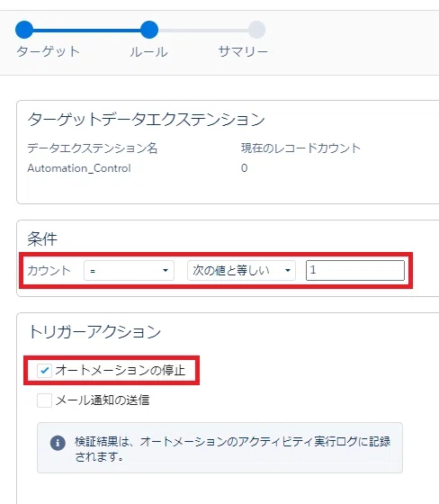439x504 pixels.
Task: Click the info icon beside 検証結果 message
Action: pyautogui.click(x=58, y=443)
